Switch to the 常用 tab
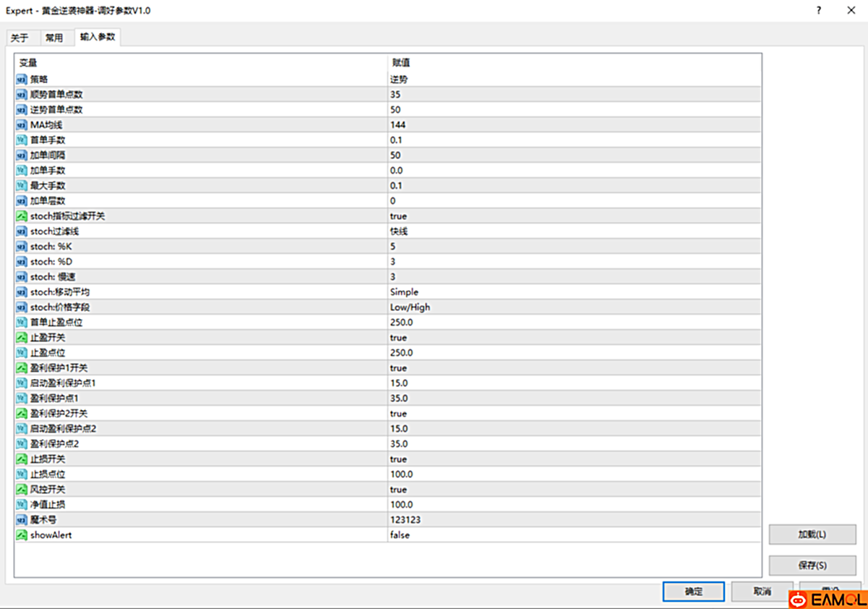The image size is (868, 609). [x=54, y=38]
